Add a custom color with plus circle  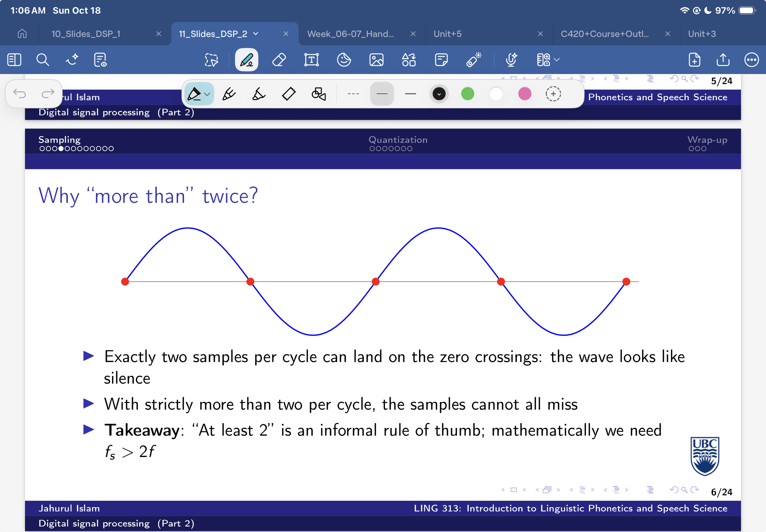553,94
